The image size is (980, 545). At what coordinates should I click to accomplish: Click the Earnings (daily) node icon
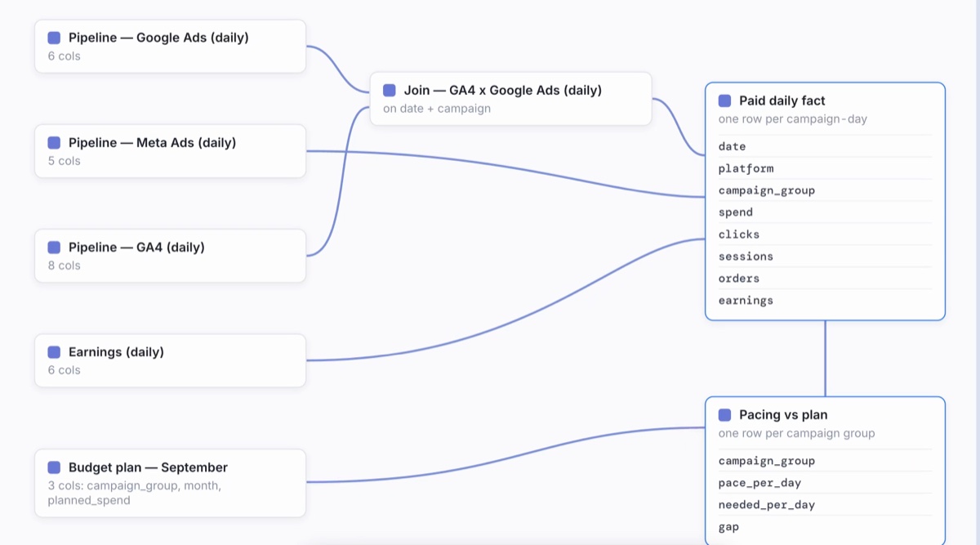[54, 352]
